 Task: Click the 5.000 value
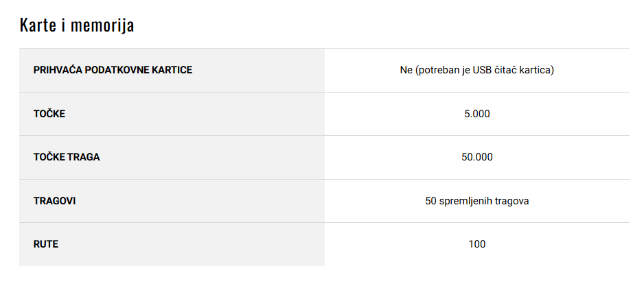point(477,114)
